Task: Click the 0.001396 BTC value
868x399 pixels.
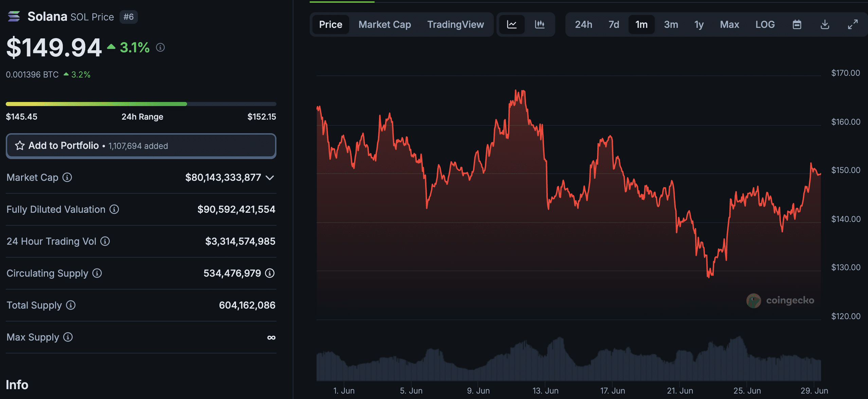Action: (32, 74)
